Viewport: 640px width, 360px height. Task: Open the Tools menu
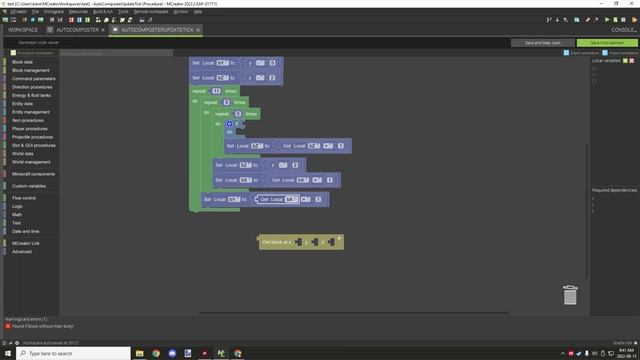tap(123, 12)
